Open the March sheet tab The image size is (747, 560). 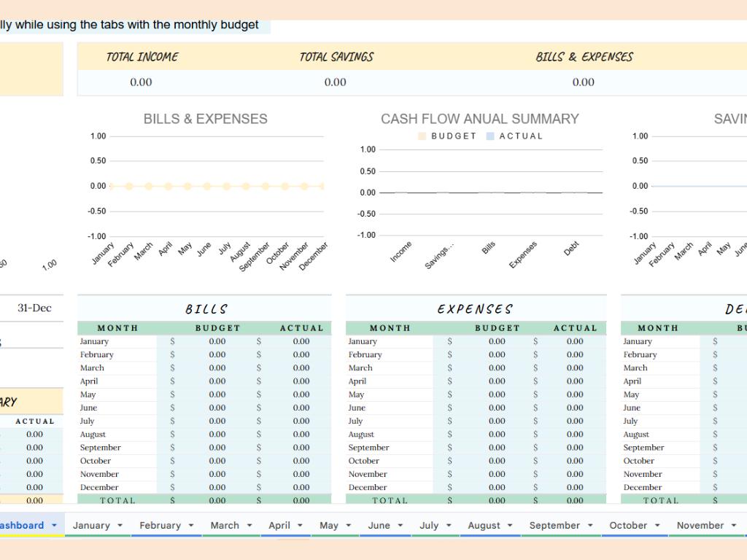225,525
